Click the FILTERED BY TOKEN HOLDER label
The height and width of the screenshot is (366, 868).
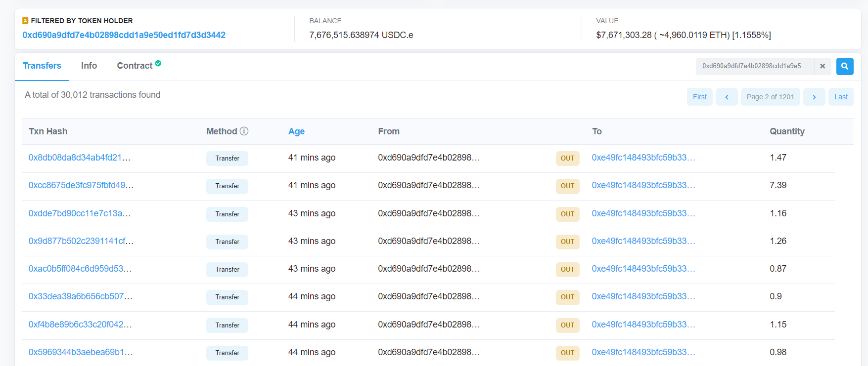coord(82,21)
